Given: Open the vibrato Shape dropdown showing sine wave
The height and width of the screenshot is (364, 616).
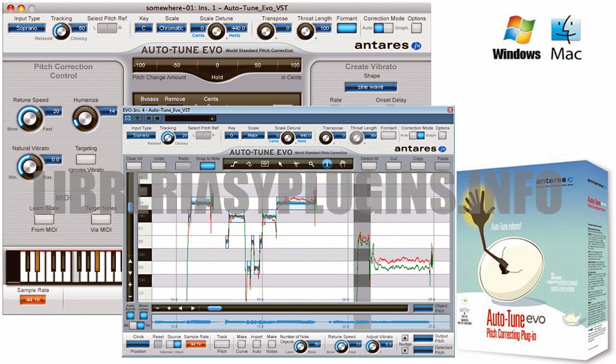Looking at the screenshot, I should 371,86.
